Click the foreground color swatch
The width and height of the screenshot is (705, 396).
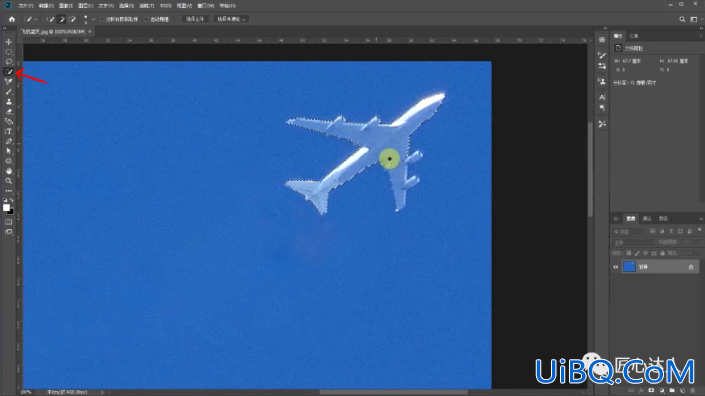(6, 208)
